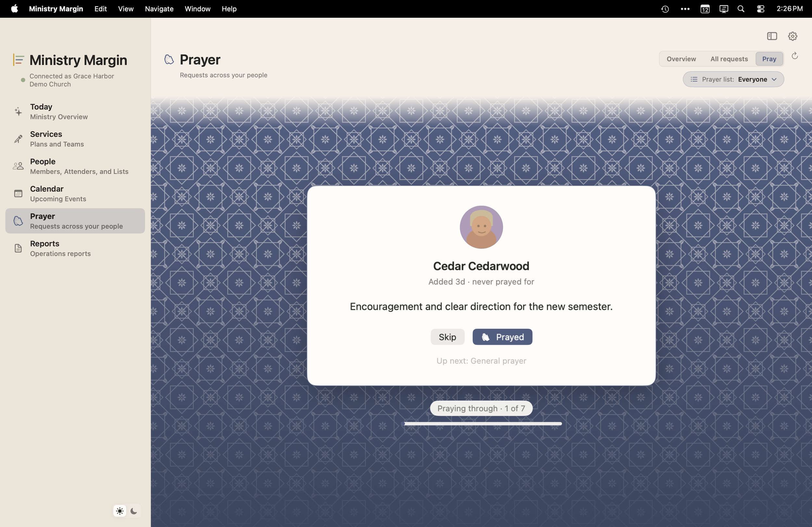Open Control Center icon
812x527 pixels.
760,9
